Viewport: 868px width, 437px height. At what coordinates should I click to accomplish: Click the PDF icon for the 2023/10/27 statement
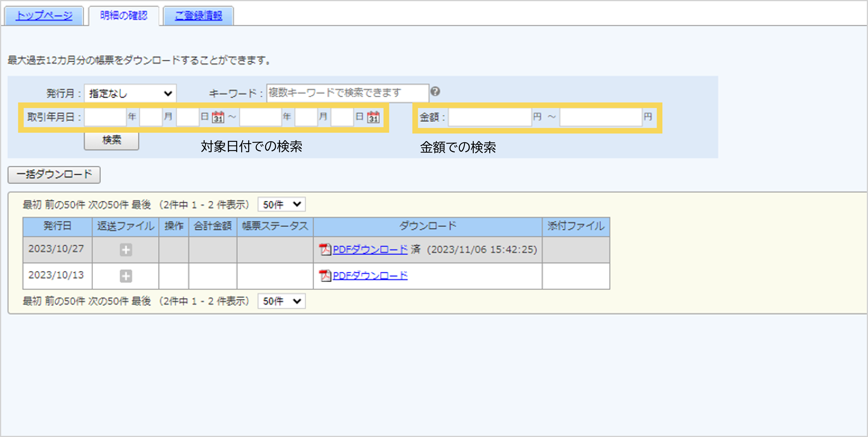coord(325,250)
